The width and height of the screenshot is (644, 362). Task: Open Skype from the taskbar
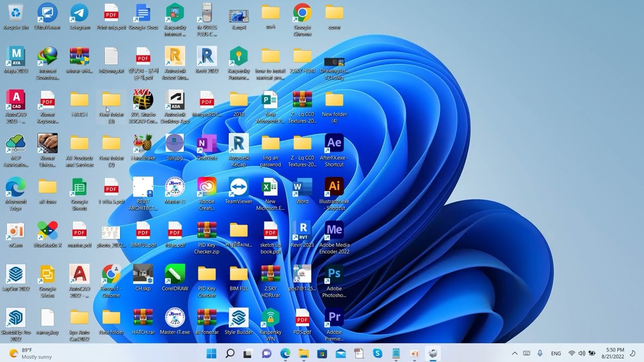377,353
